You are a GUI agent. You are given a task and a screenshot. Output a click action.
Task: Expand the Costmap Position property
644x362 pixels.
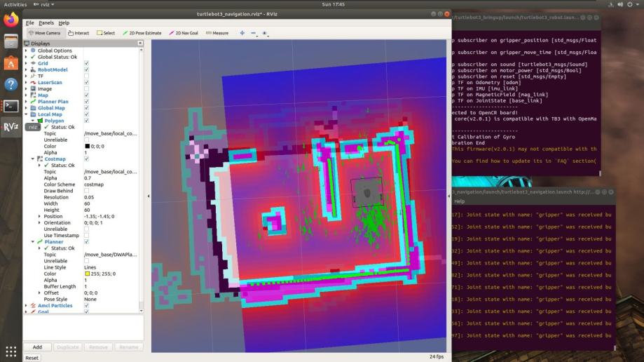click(x=39, y=216)
